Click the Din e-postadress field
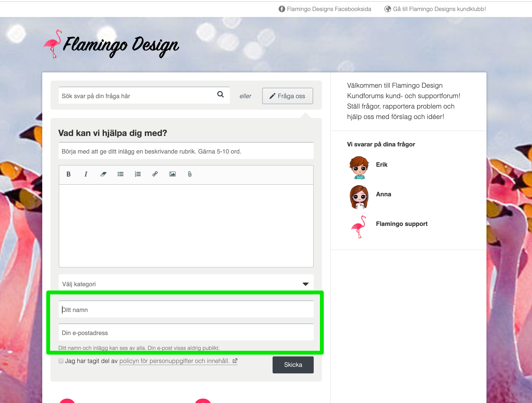Screen dimensions: 532x403 pyautogui.click(x=186, y=333)
